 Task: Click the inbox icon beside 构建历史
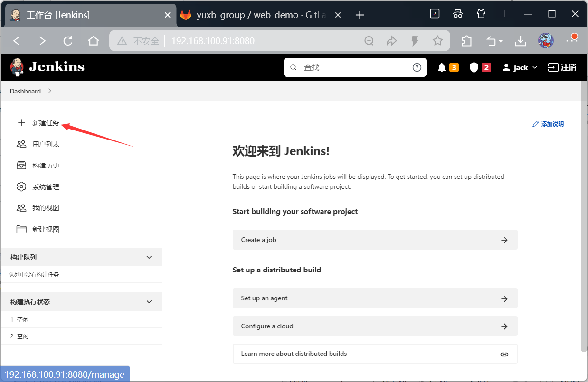[x=21, y=166]
